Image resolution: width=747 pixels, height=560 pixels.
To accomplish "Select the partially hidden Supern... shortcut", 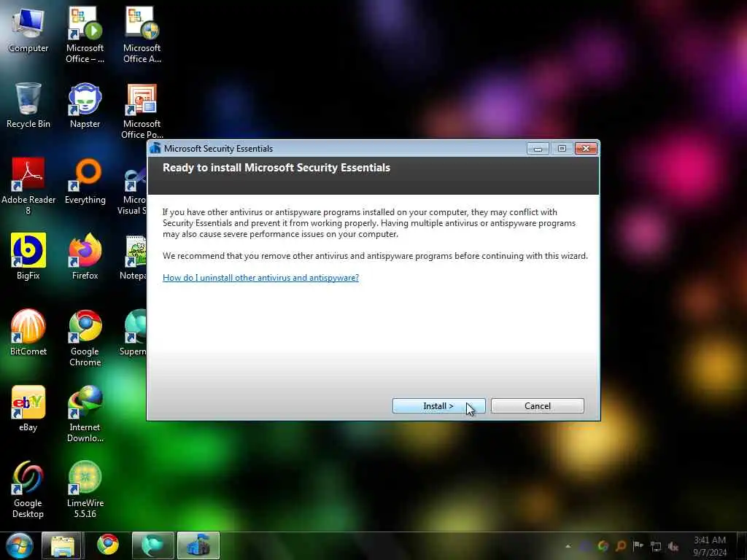I will pos(133,332).
